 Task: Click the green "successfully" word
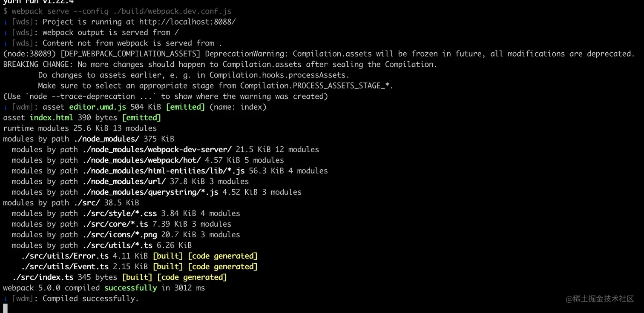130,287
